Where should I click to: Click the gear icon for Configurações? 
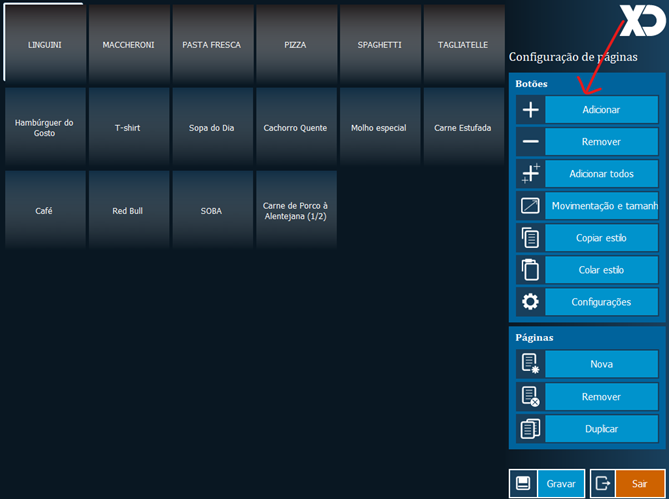pyautogui.click(x=530, y=302)
